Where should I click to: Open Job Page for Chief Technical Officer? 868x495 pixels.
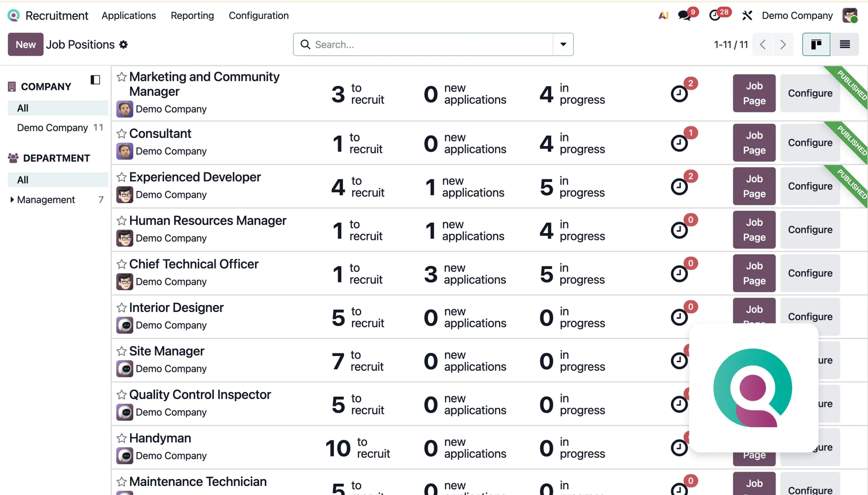[754, 273]
